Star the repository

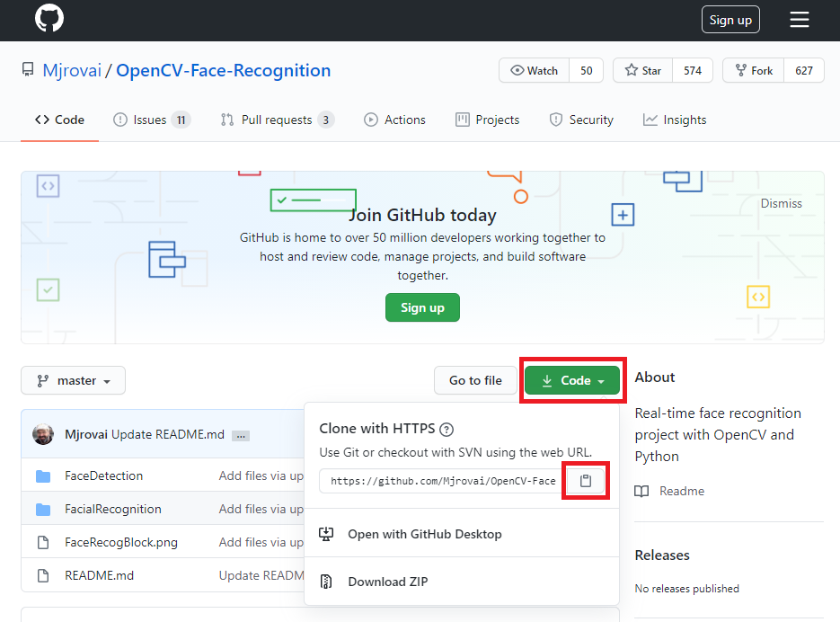(x=643, y=70)
